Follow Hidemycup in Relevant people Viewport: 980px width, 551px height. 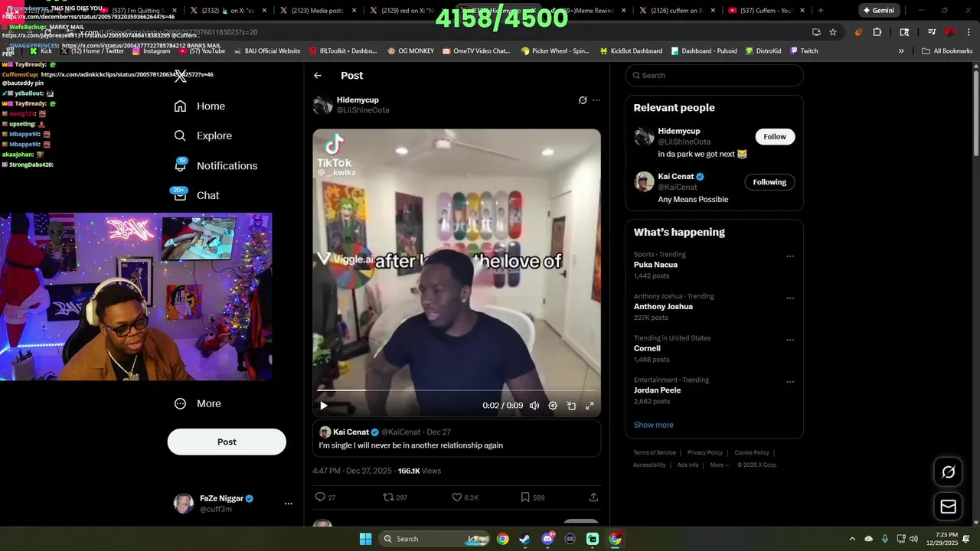(x=774, y=136)
